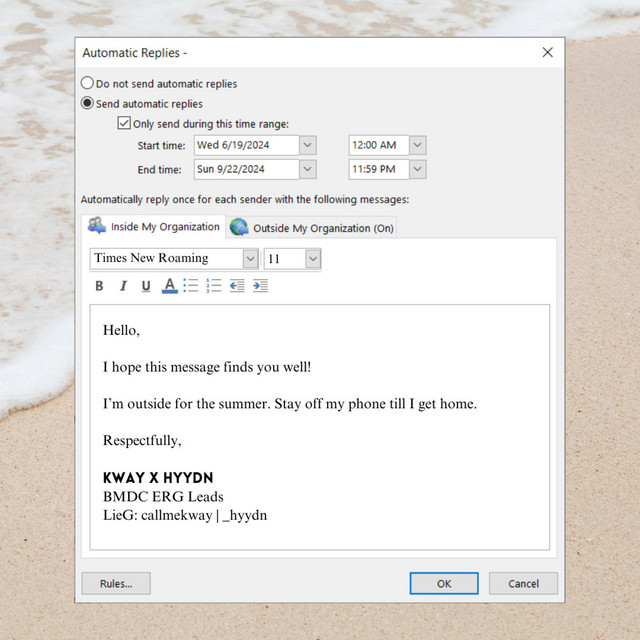Switch to Inside My Organization tab

pos(154,227)
